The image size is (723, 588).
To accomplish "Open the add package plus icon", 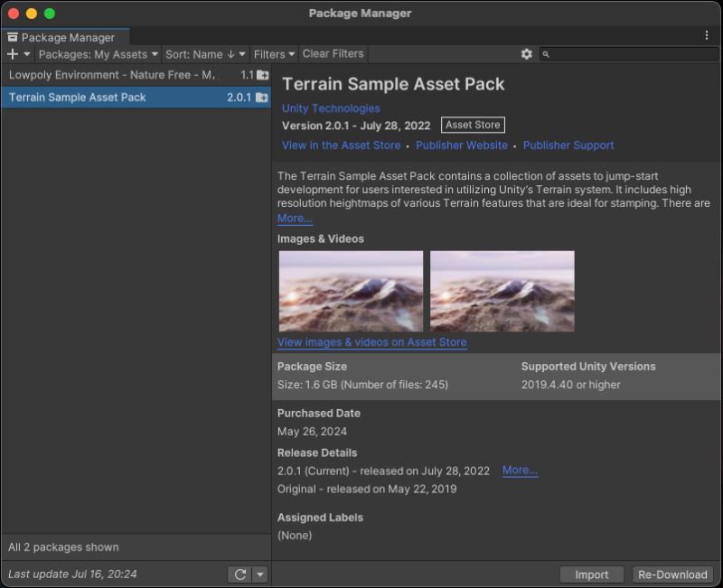I will pyautogui.click(x=13, y=54).
